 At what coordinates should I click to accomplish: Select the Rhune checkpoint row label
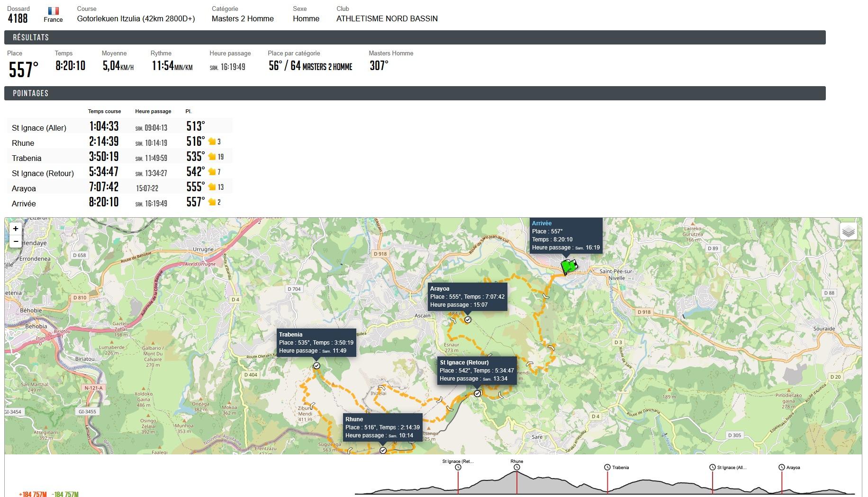(x=23, y=143)
